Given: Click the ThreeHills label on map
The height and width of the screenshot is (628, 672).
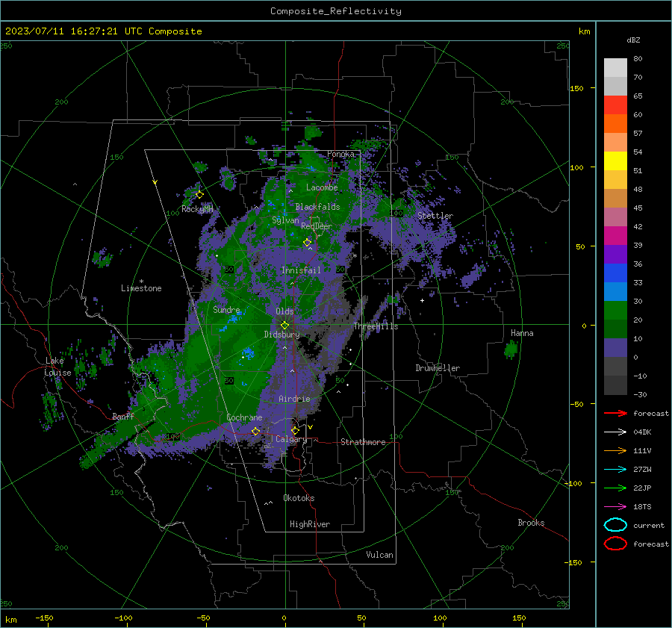Looking at the screenshot, I should pyautogui.click(x=376, y=326).
